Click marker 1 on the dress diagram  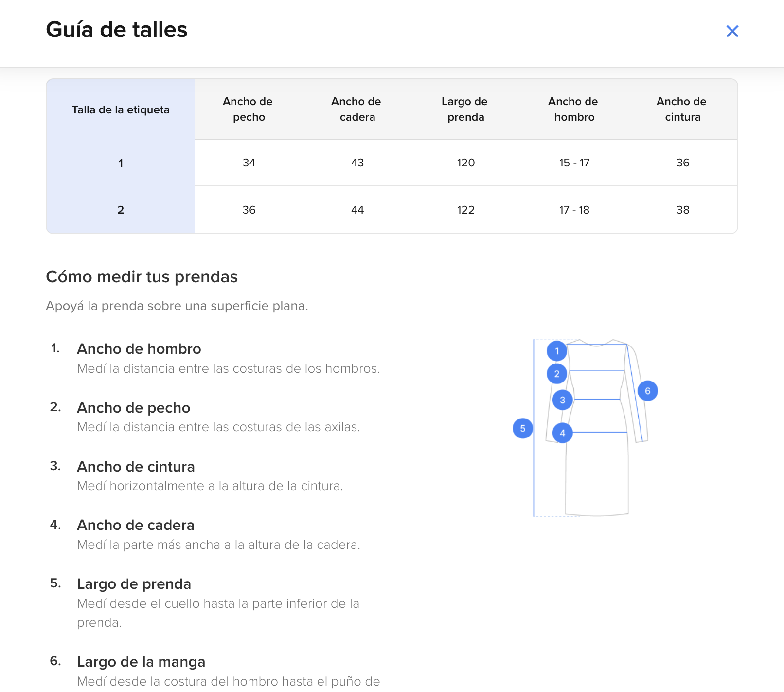(557, 351)
